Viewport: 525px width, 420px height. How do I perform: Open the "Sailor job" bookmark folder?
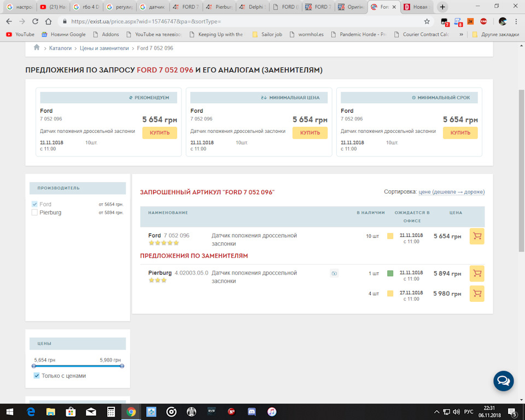pyautogui.click(x=267, y=34)
